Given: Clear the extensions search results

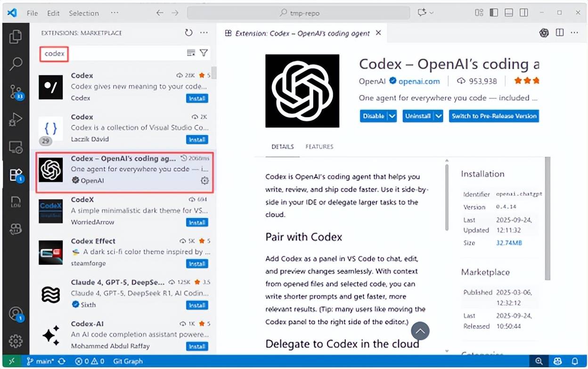Looking at the screenshot, I should (x=191, y=53).
